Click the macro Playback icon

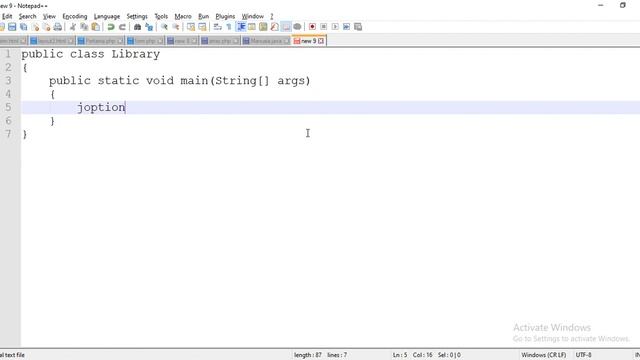[335, 27]
